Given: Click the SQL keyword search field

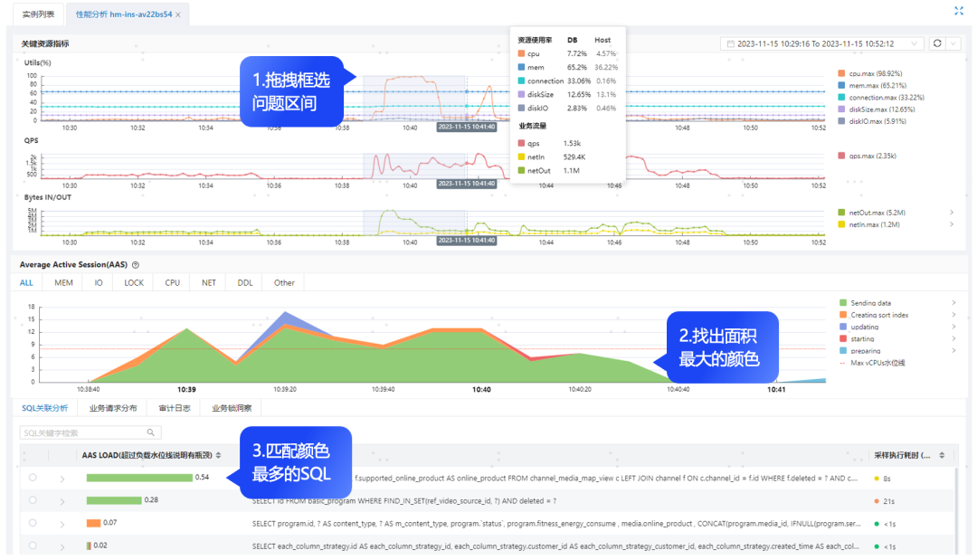Looking at the screenshot, I should pyautogui.click(x=90, y=432).
